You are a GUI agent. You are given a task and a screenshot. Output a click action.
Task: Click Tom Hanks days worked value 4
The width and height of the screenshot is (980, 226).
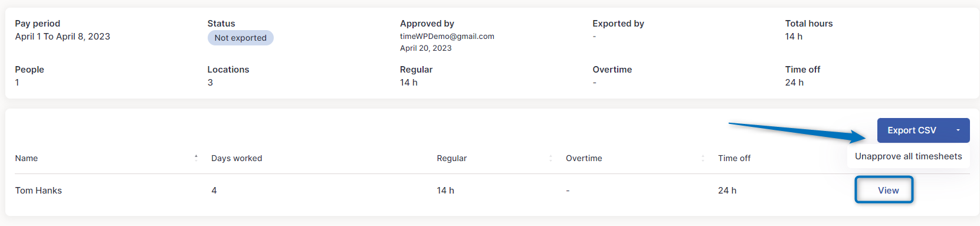pyautogui.click(x=214, y=191)
